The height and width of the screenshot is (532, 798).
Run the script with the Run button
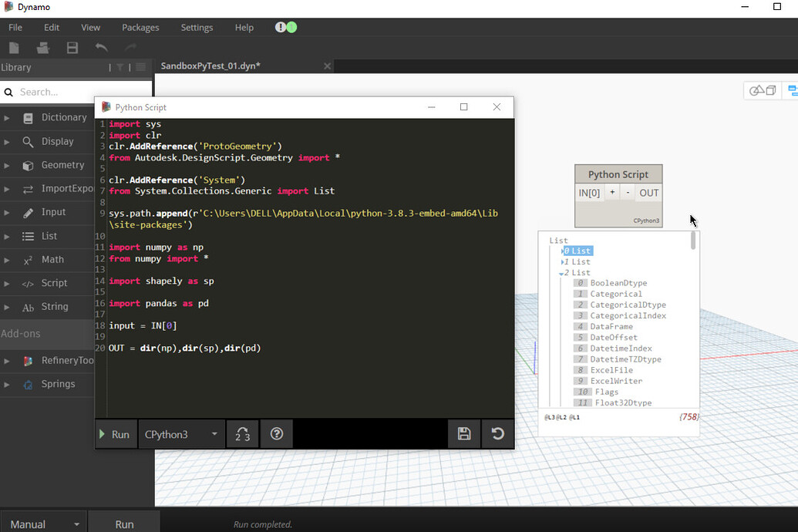[114, 433]
